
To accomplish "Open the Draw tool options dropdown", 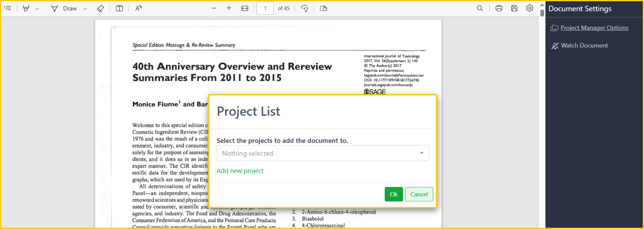I will [85, 9].
